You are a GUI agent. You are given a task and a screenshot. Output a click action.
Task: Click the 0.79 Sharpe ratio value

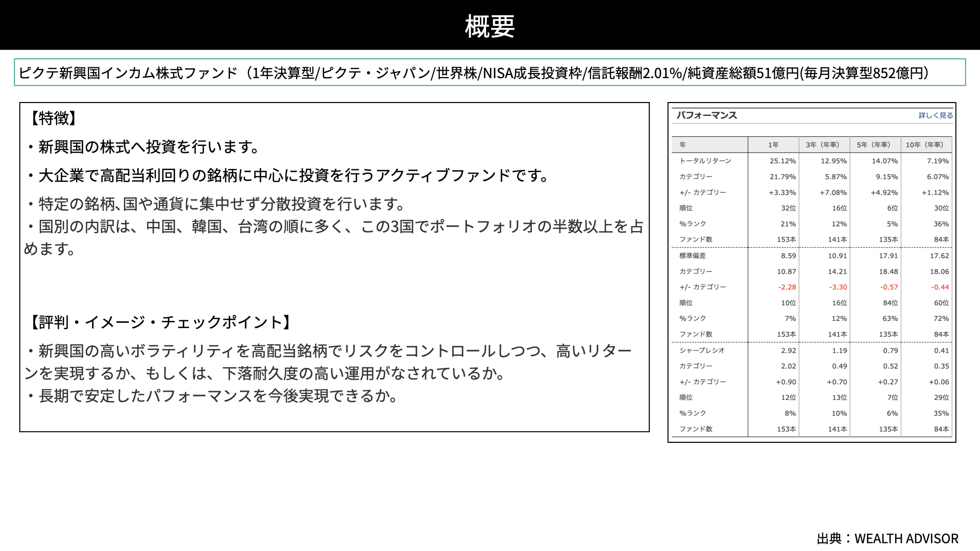tap(891, 350)
